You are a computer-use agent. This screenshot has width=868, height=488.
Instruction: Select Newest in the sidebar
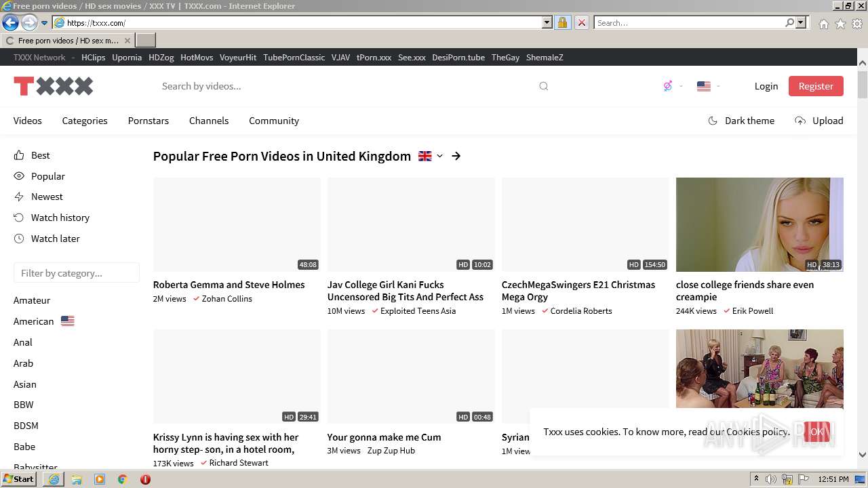click(x=38, y=197)
